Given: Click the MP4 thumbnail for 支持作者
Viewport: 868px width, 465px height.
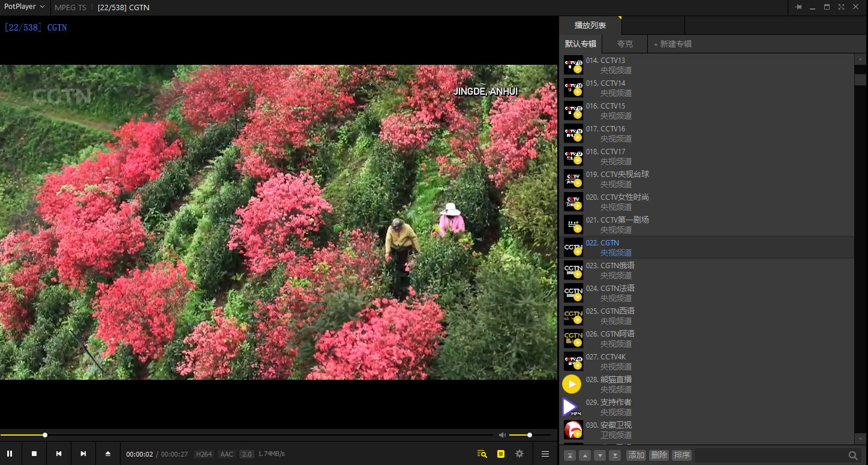Looking at the screenshot, I should [572, 407].
